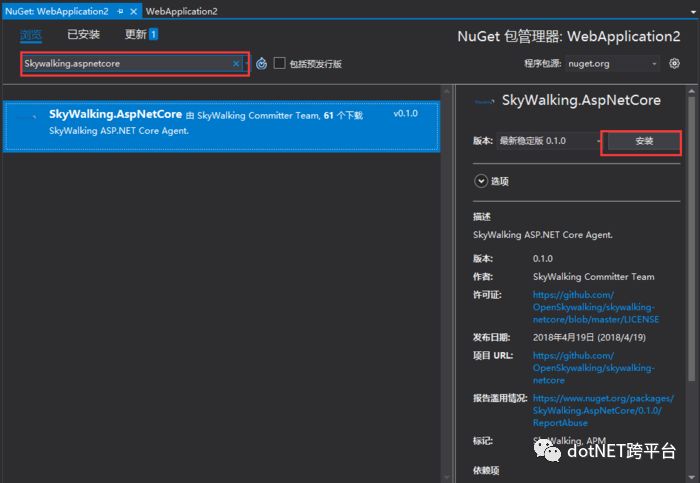
Task: Click the SkyWalking.AspNetCore detail panel title
Action: pyautogui.click(x=581, y=100)
